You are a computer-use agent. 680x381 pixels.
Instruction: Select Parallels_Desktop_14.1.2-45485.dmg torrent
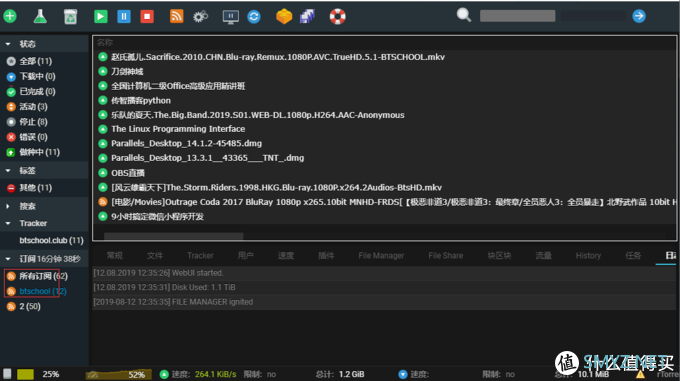click(x=186, y=143)
